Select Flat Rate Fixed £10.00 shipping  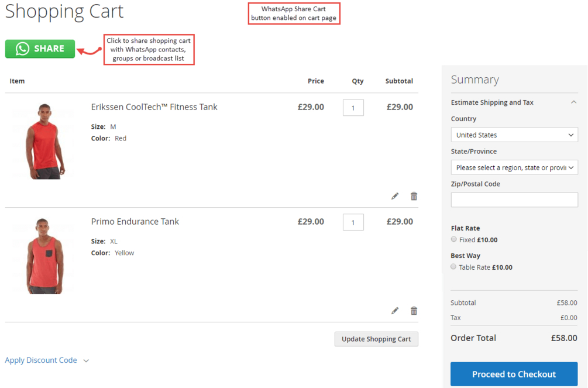pyautogui.click(x=454, y=239)
